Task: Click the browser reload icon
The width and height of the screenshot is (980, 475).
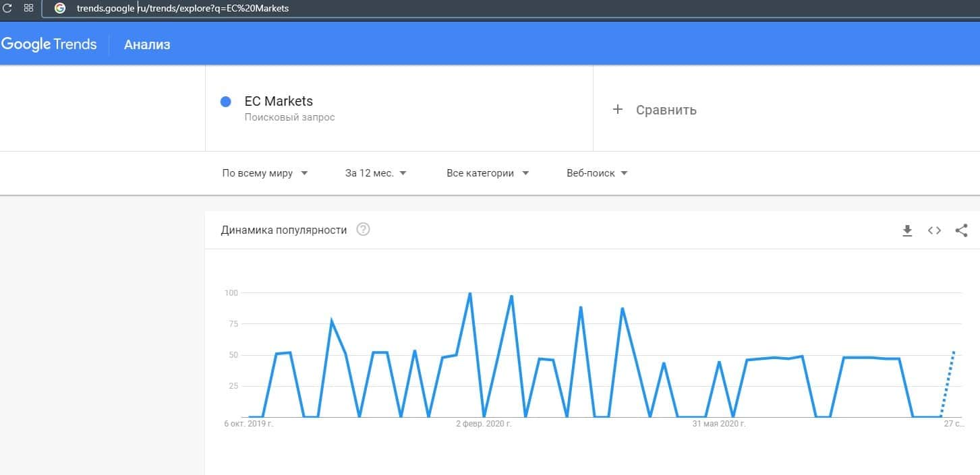Action: (x=8, y=8)
